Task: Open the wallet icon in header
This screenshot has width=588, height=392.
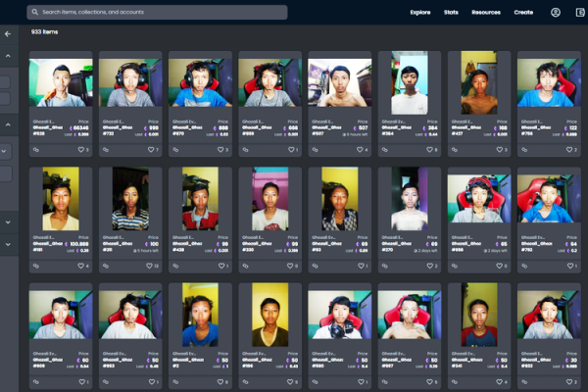Action: [x=579, y=13]
